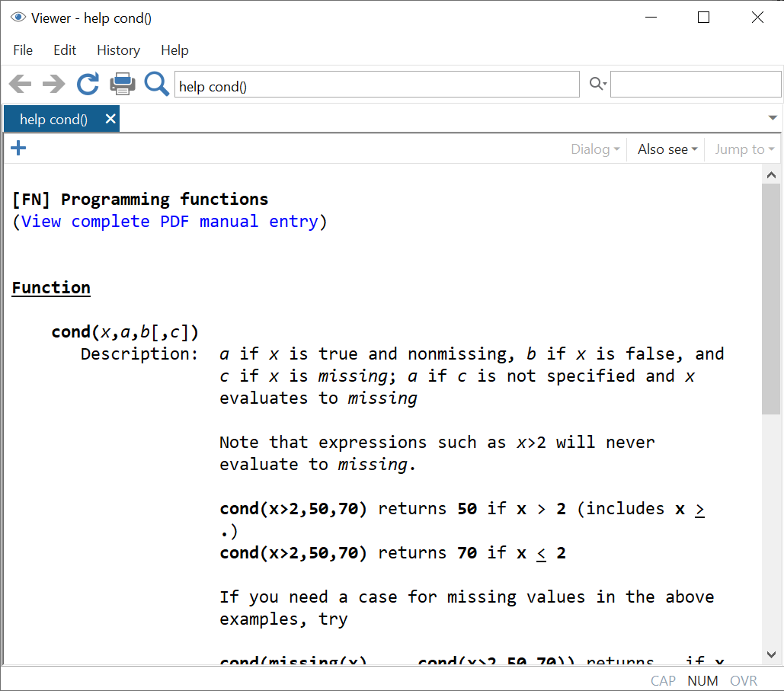
Task: Open the Dialog dropdown menu
Action: click(x=595, y=149)
